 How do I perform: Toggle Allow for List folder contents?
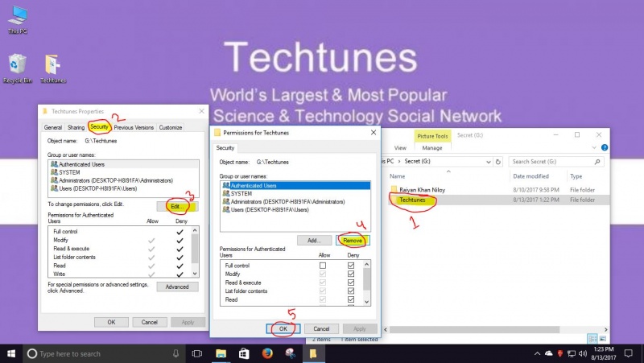coord(323,291)
